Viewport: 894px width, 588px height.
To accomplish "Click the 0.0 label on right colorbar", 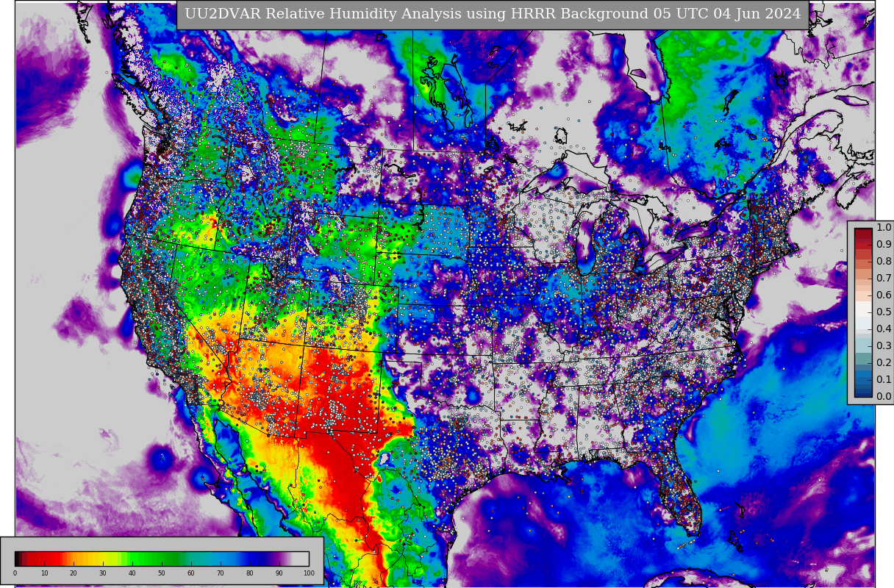I will coord(884,397).
